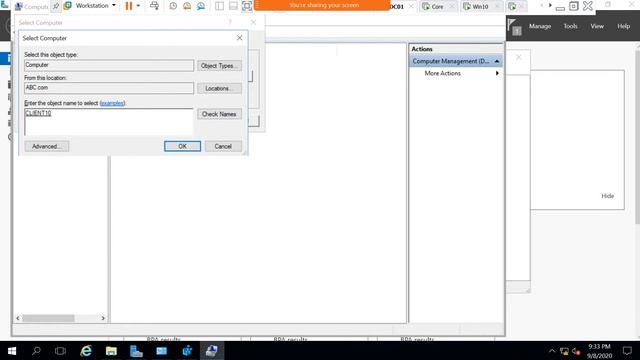640x360 pixels.
Task: Click the orange pause VM icon
Action: tap(129, 6)
